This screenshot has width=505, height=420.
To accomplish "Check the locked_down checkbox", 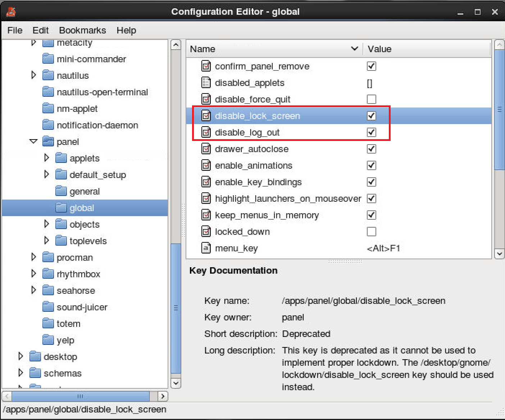I will [372, 232].
